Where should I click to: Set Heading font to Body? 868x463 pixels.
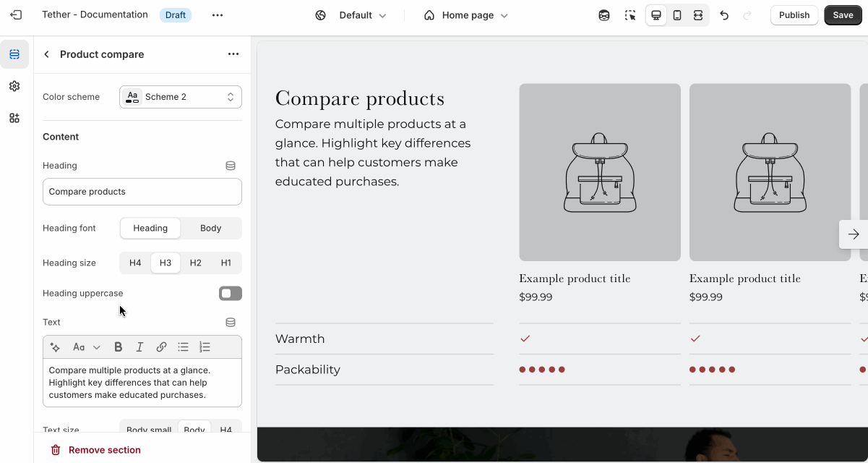pyautogui.click(x=211, y=228)
